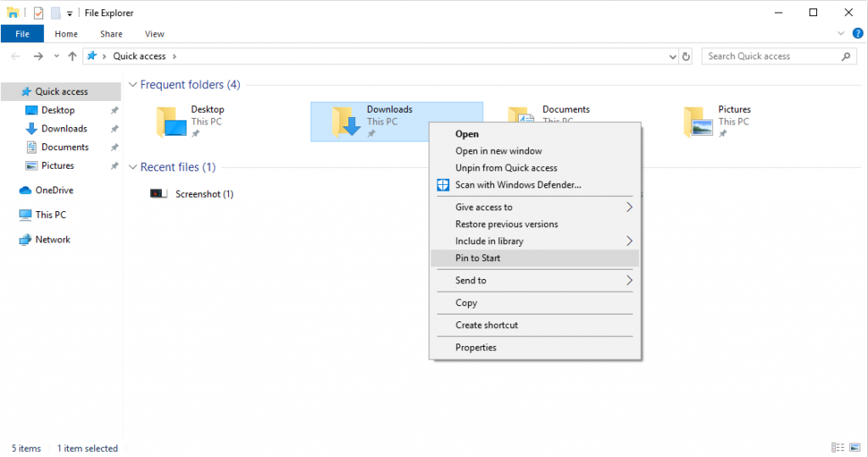
Task: Click the Recent files (1) heading
Action: pos(178,167)
